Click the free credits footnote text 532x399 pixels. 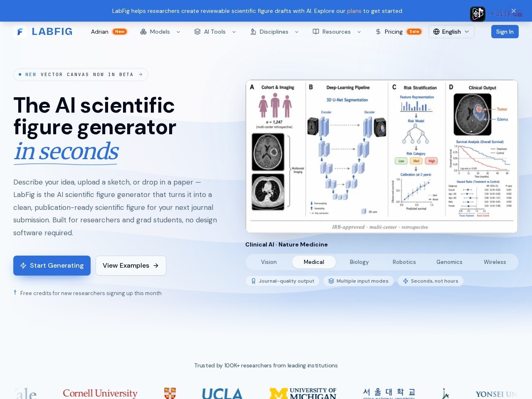point(91,293)
